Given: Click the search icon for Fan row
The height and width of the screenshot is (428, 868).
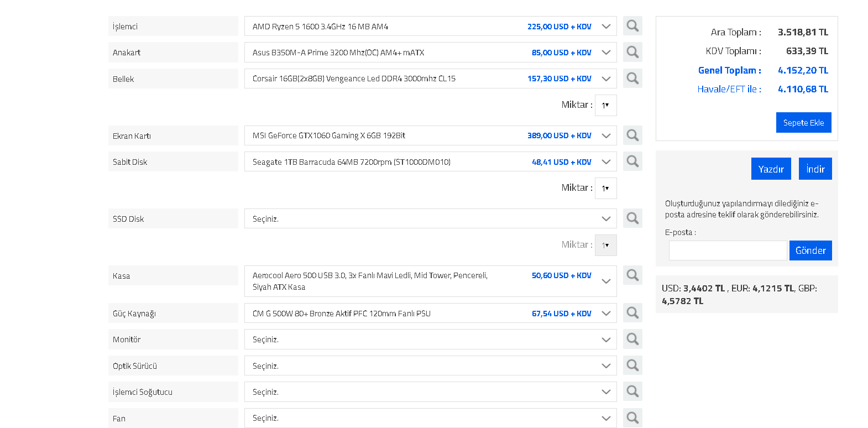Looking at the screenshot, I should 632,417.
